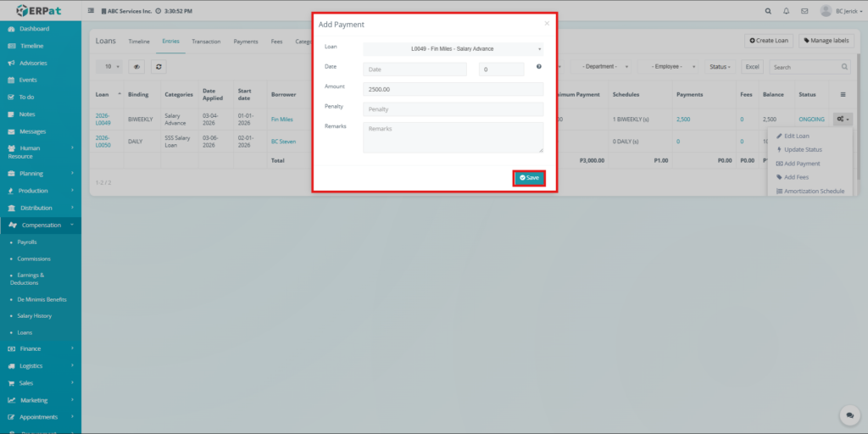This screenshot has width=868, height=434.
Task: Open the Department filter dropdown
Action: click(x=601, y=66)
